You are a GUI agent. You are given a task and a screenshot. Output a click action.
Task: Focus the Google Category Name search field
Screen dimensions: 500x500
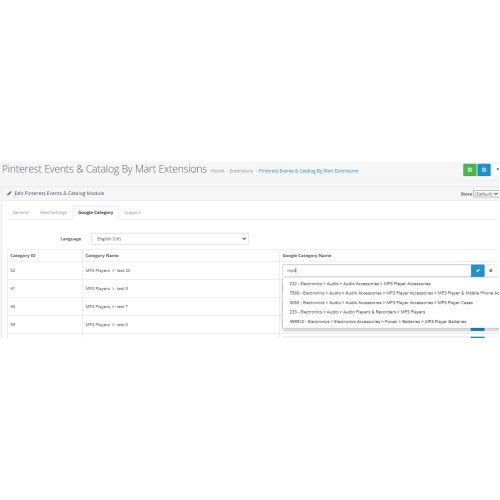[x=377, y=270]
